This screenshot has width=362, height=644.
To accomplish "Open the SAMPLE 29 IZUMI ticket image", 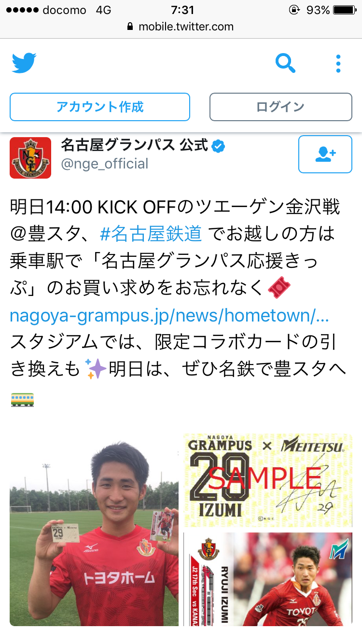I will (268, 480).
